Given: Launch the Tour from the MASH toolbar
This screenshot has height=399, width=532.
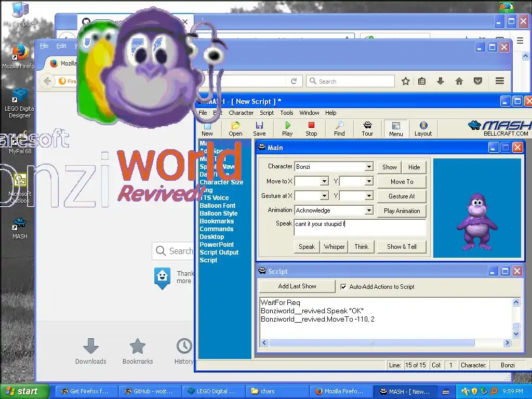Looking at the screenshot, I should (x=367, y=129).
